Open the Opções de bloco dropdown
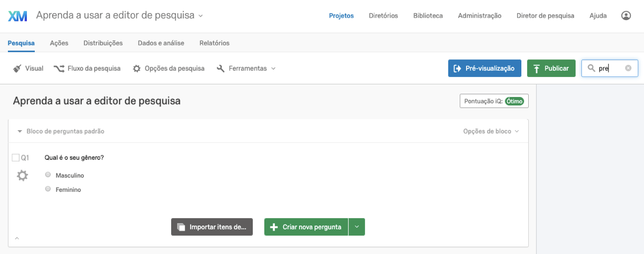 [491, 131]
